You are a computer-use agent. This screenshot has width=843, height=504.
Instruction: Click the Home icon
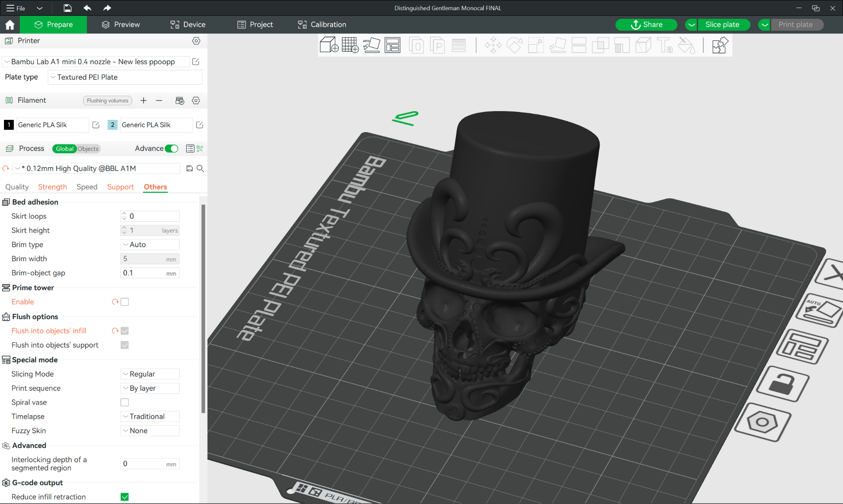pyautogui.click(x=10, y=25)
